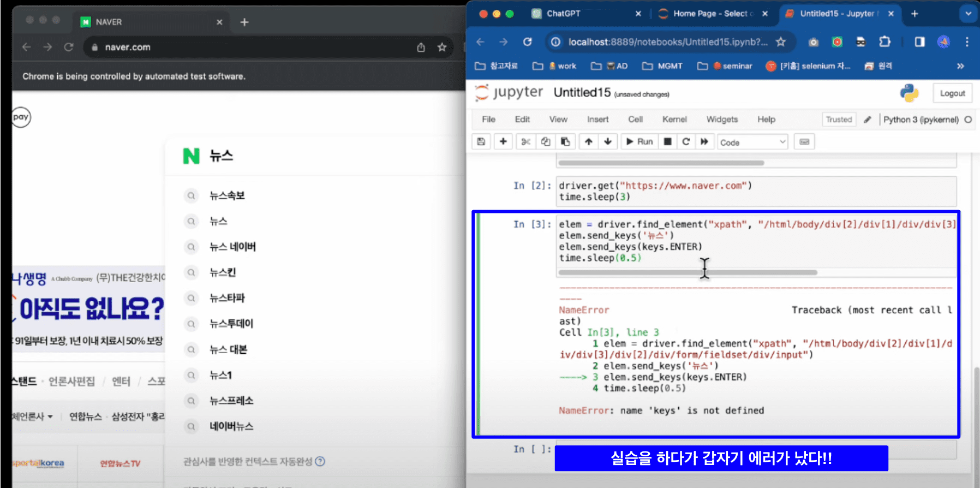Screen dimensions: 980x488
Task: Reload the NAVER browser window
Action: 69,47
